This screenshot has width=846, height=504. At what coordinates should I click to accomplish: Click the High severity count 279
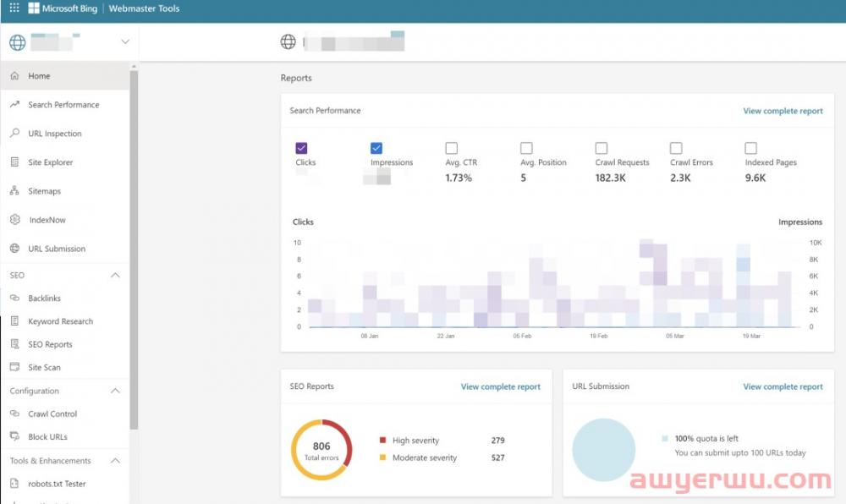click(x=497, y=440)
